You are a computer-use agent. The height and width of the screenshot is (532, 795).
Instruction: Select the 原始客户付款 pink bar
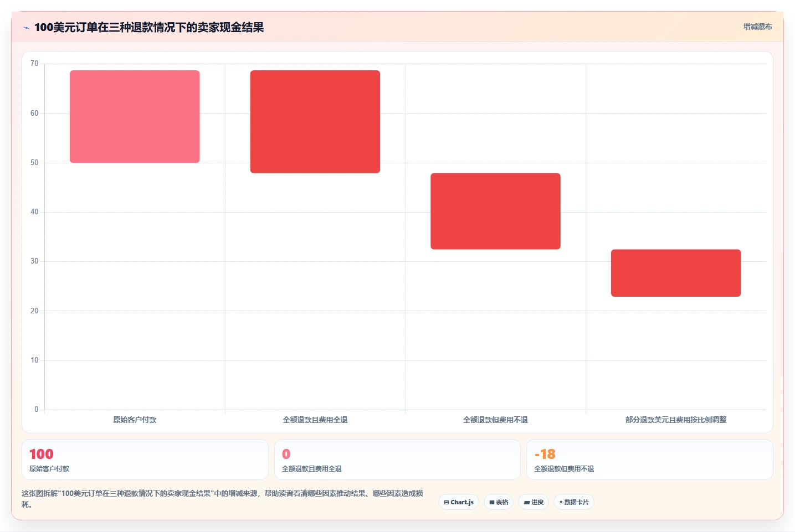(135, 116)
